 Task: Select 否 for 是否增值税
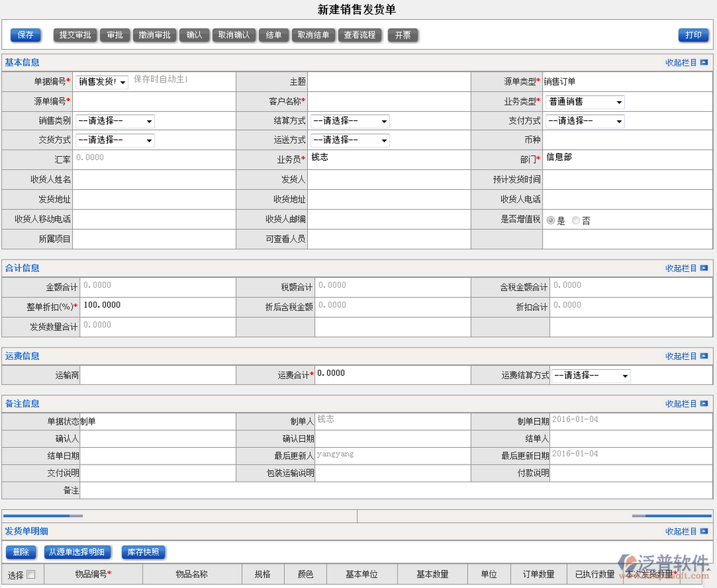pyautogui.click(x=576, y=220)
